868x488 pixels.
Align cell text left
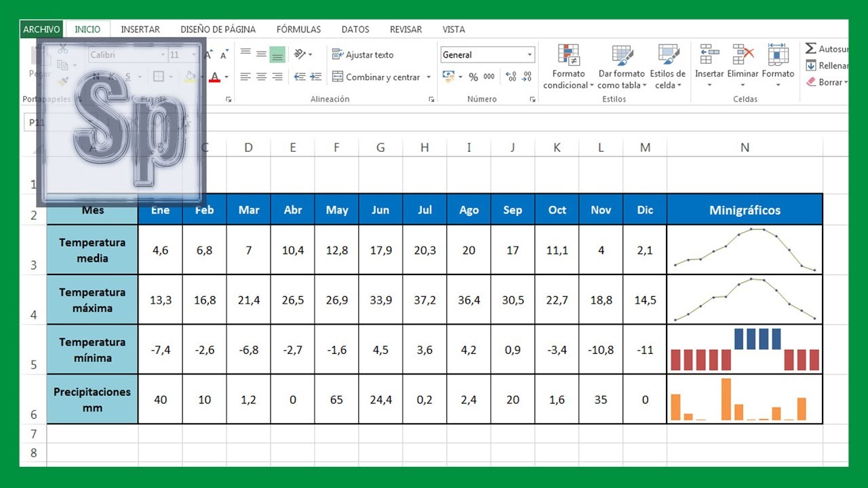coord(245,77)
